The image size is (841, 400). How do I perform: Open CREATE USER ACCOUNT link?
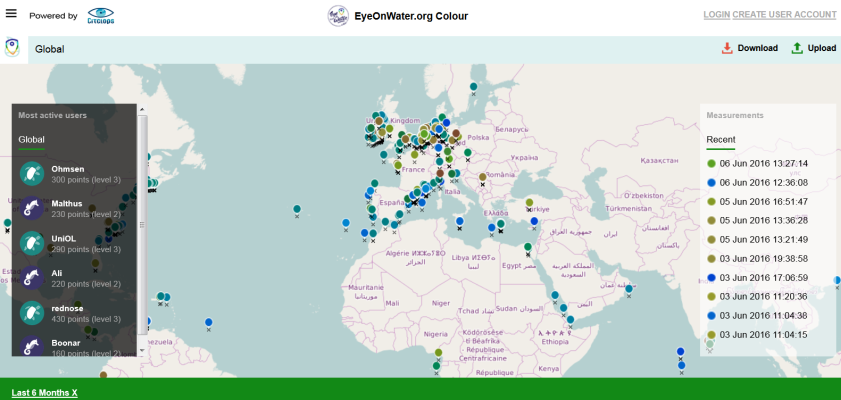(x=784, y=15)
